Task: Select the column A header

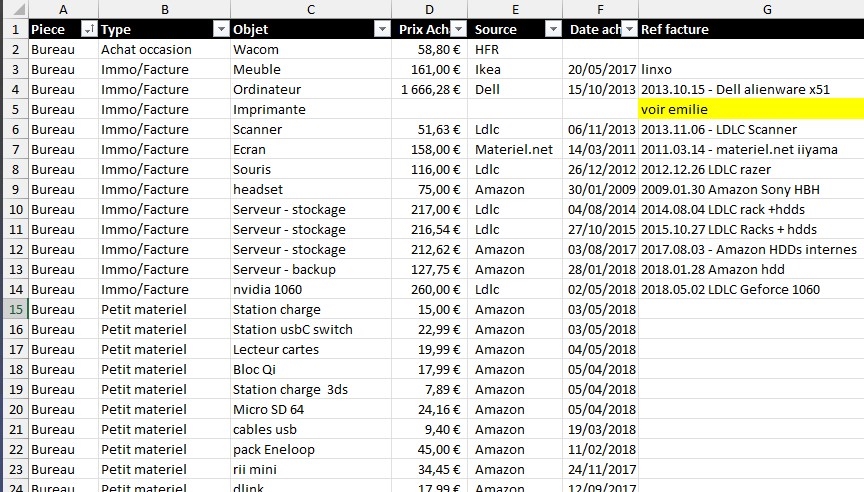Action: [x=63, y=9]
